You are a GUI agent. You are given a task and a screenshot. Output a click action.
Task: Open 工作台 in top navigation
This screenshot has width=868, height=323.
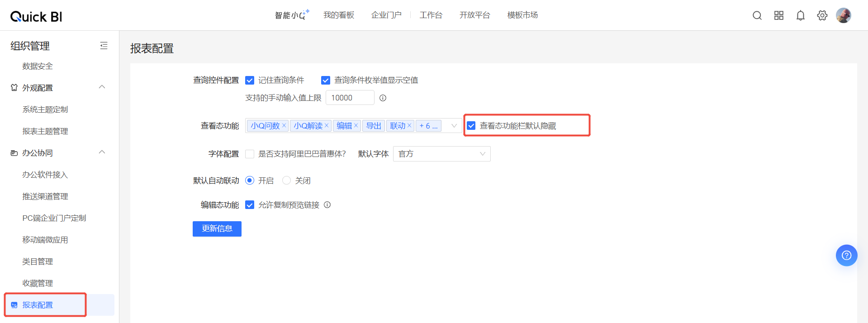(431, 15)
